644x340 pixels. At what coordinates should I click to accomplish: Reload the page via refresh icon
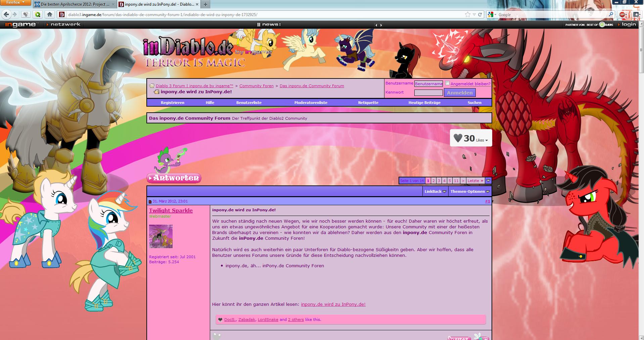pyautogui.click(x=480, y=14)
